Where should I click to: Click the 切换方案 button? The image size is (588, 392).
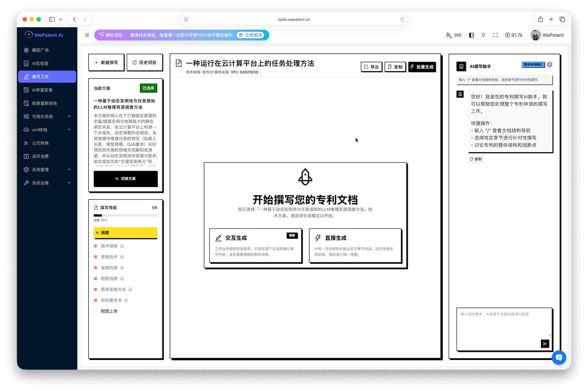[126, 179]
